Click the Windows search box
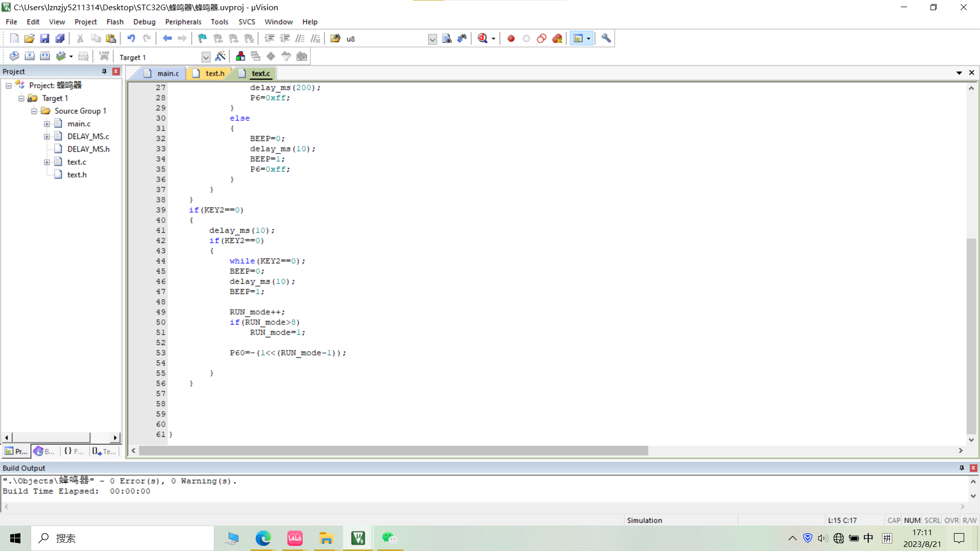The width and height of the screenshot is (980, 551). [x=122, y=538]
